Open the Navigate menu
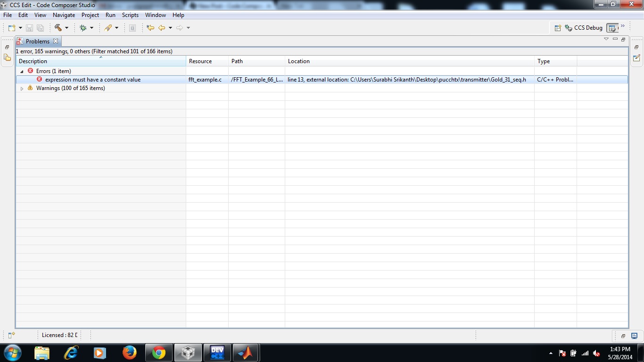The height and width of the screenshot is (362, 644). point(64,15)
